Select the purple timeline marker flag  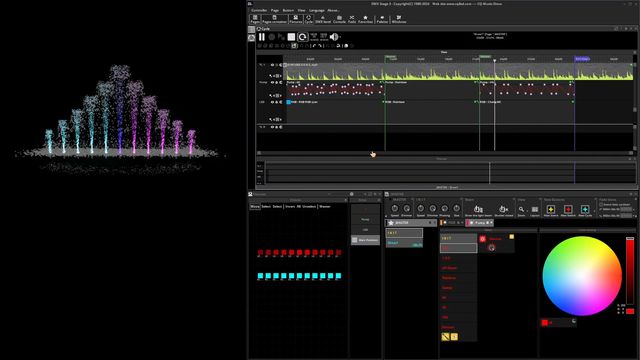pyautogui.click(x=582, y=59)
